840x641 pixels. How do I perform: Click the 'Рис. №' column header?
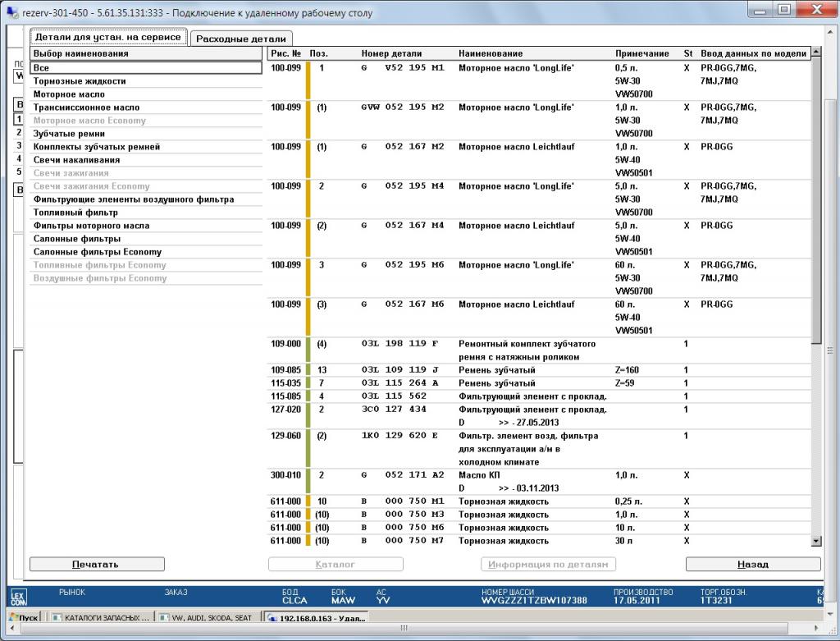click(x=285, y=53)
